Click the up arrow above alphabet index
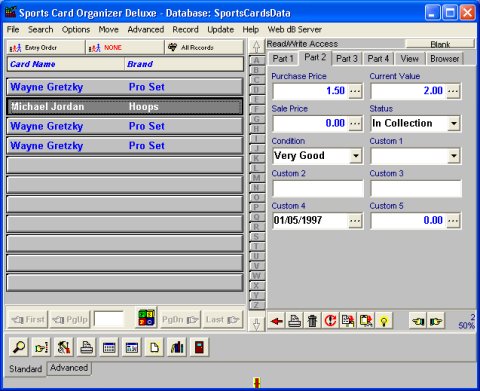This screenshot has height=391, width=480. point(256,47)
